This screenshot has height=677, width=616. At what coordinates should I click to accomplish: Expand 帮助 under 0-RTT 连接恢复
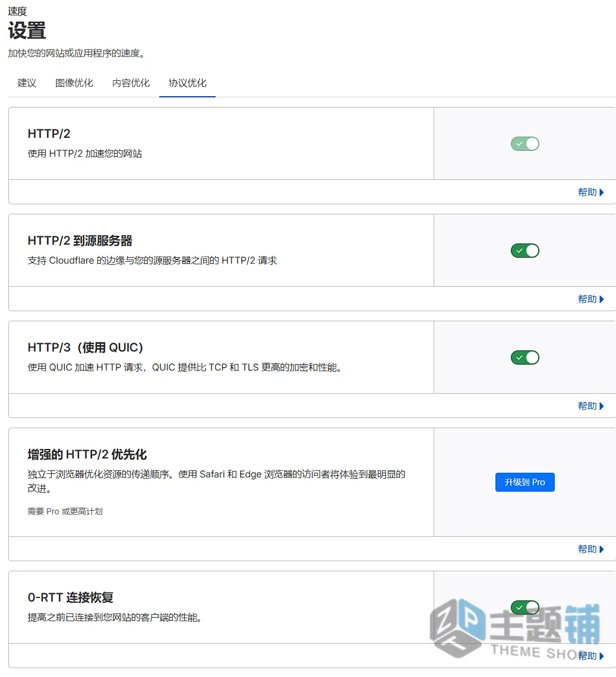[590, 656]
